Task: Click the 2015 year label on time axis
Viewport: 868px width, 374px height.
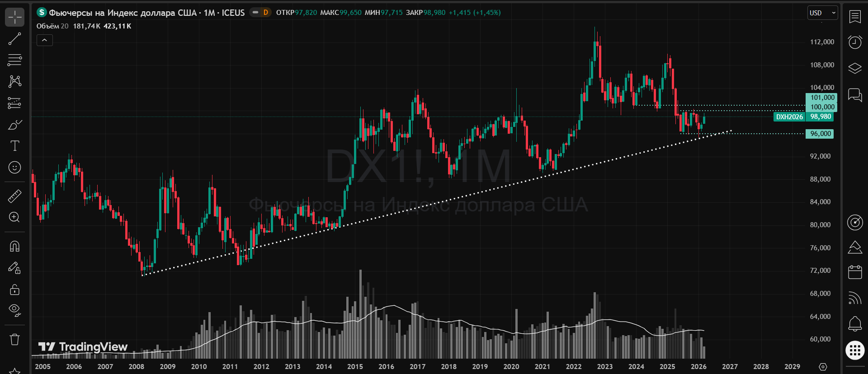Action: [355, 366]
